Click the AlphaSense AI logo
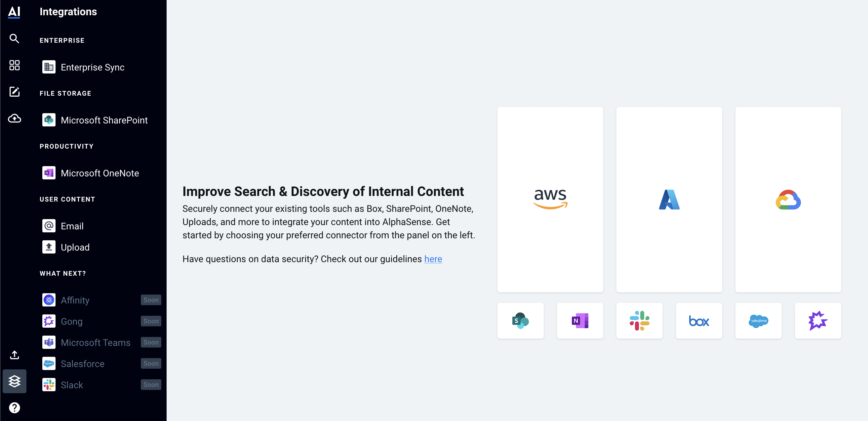This screenshot has height=421, width=868. [x=14, y=12]
